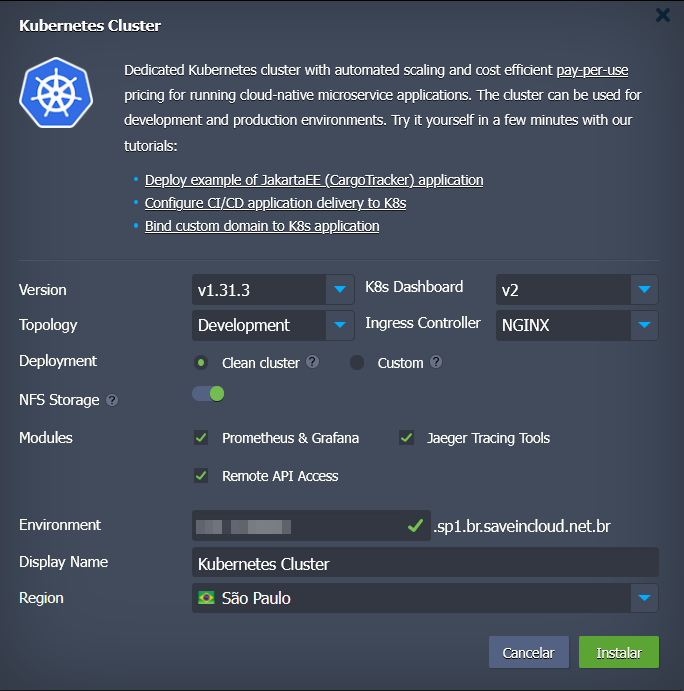Viewport: 684px width, 691px height.
Task: Select the Clean cluster radio button
Action: 201,363
